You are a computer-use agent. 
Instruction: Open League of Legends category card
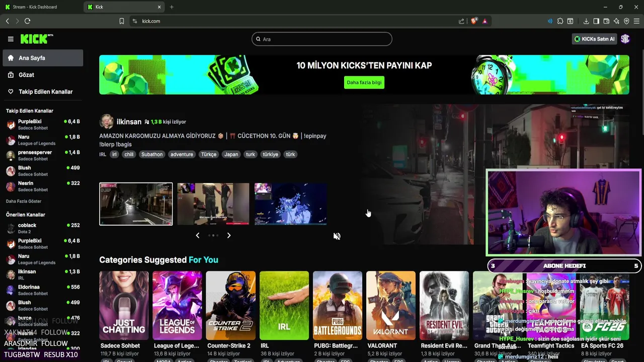pos(177,306)
